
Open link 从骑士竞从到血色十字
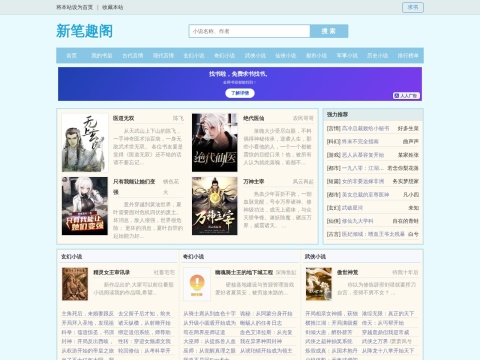coord(209,314)
